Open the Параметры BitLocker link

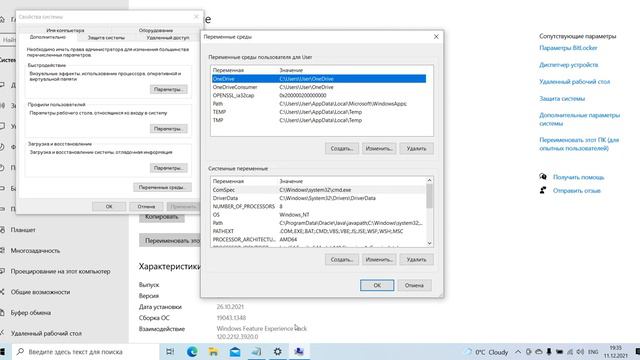[568, 48]
